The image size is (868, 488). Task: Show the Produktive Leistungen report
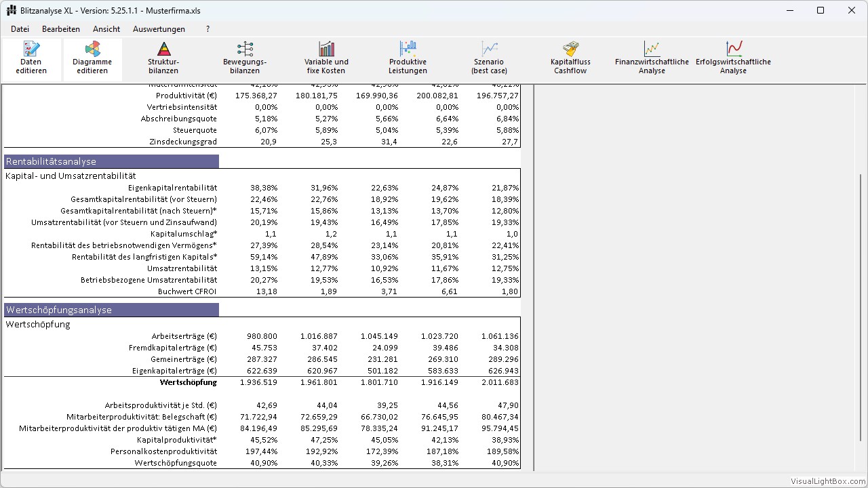pyautogui.click(x=408, y=59)
